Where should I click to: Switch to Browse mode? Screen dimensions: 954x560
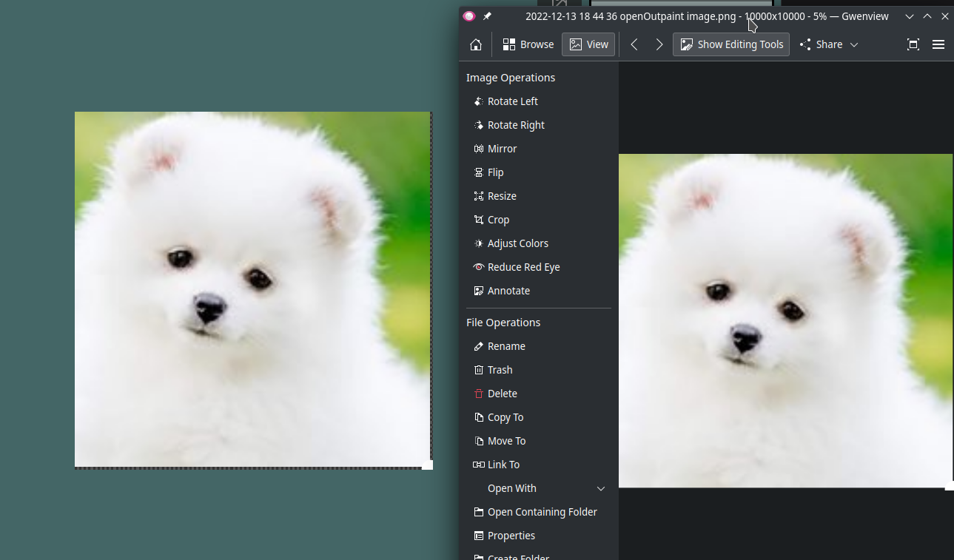pyautogui.click(x=528, y=44)
